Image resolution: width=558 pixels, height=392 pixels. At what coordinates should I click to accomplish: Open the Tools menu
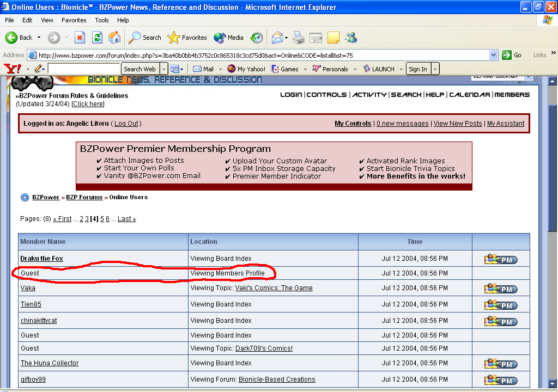coord(102,20)
